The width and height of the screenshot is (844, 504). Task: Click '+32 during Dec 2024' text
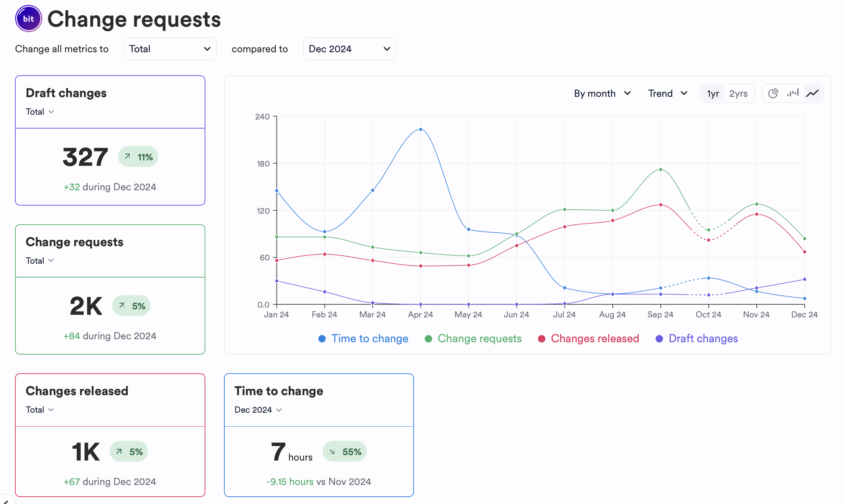click(x=110, y=187)
